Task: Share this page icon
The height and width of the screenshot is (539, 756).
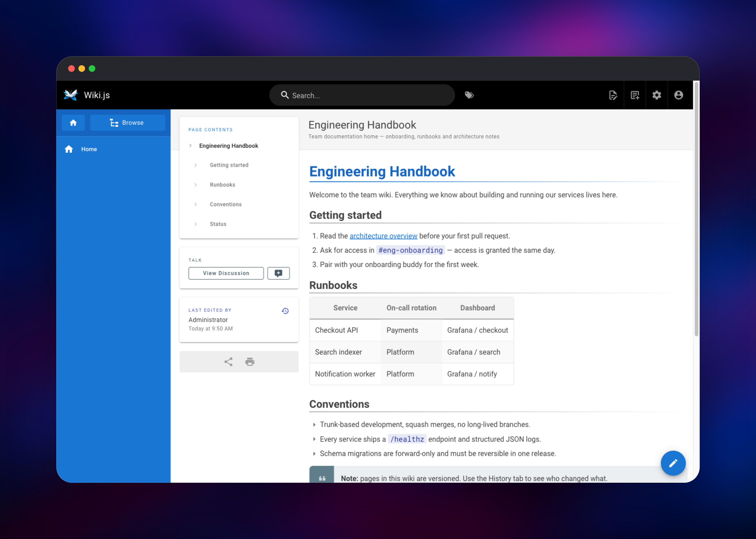Action: [228, 361]
